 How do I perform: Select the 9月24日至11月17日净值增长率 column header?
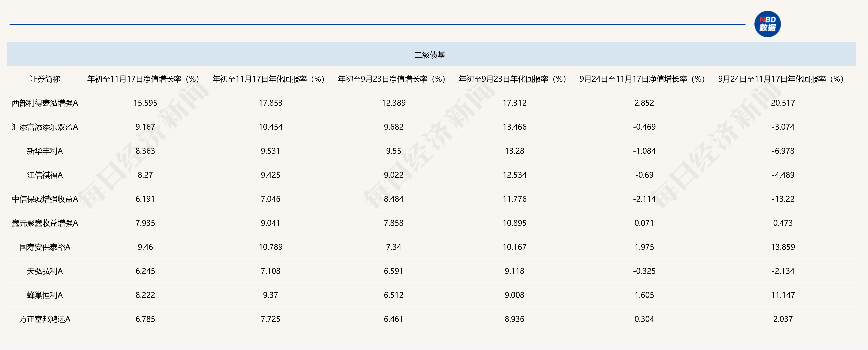tap(642, 79)
